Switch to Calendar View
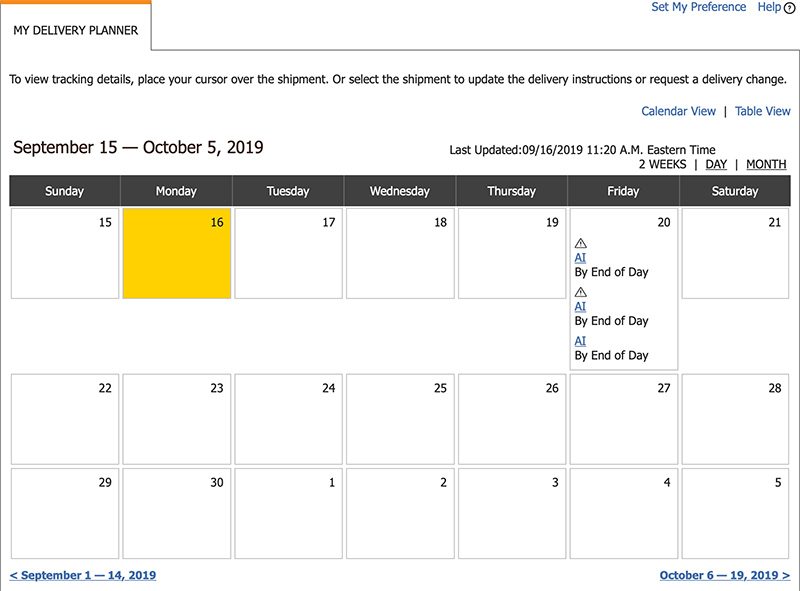 (x=678, y=111)
